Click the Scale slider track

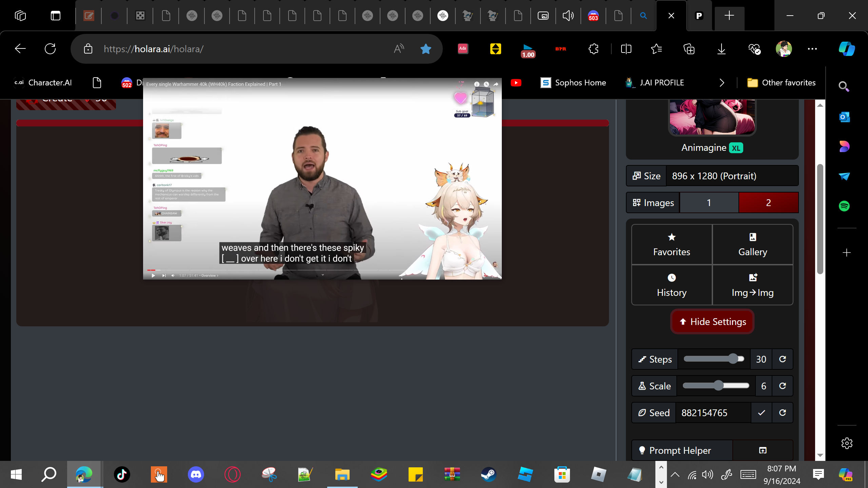[x=716, y=386]
